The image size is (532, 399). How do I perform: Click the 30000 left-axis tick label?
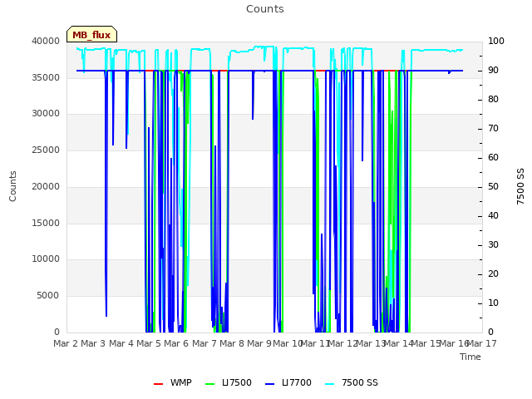click(46, 114)
